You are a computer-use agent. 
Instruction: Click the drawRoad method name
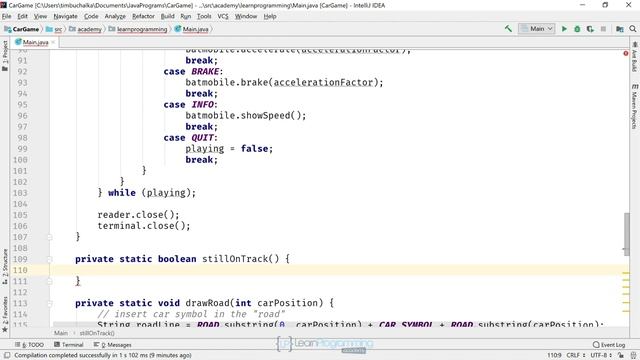pos(207,303)
